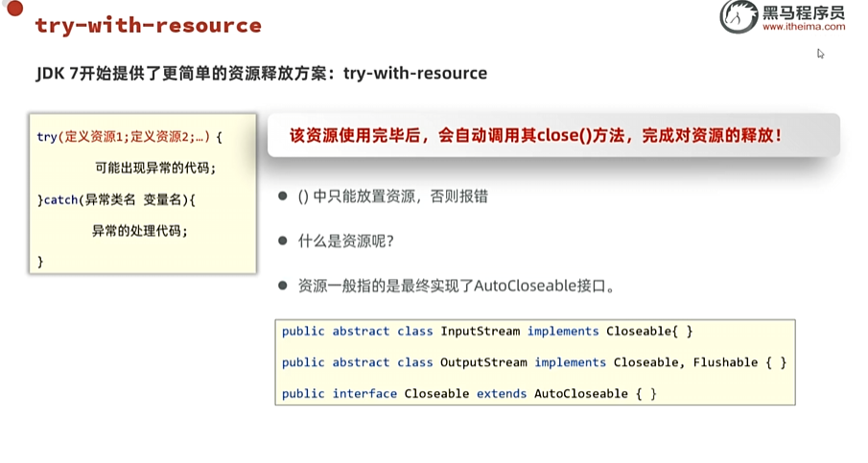Viewport: 868px width, 463px height.
Task: Click the line 'try(定义资源1;定义资源2;…) {'
Action: [129, 137]
